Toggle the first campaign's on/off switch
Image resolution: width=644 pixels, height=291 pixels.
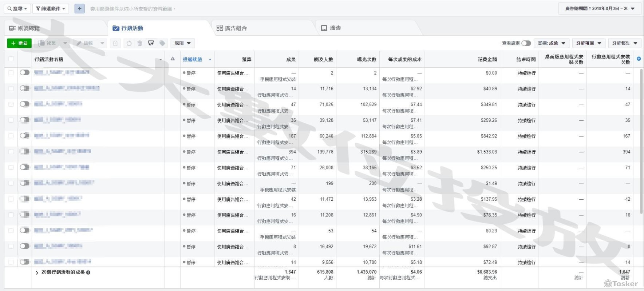pyautogui.click(x=24, y=73)
